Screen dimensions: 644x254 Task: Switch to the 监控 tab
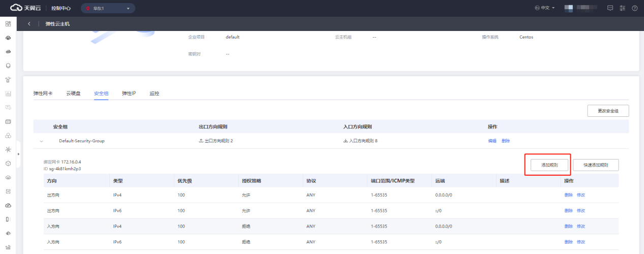[x=154, y=93]
